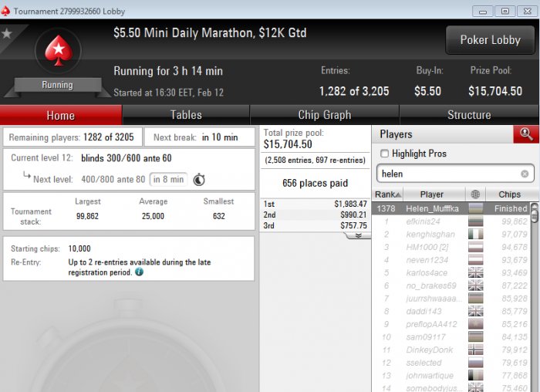Enable the Highlight Pros checkbox

coord(384,154)
